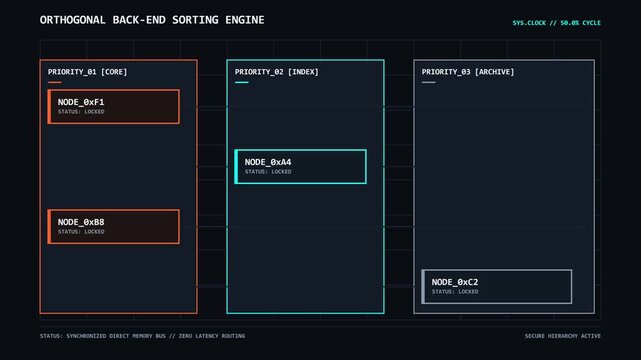Image resolution: width=641 pixels, height=360 pixels.
Task: Select the NODE_0xB8 card
Action: 114,227
